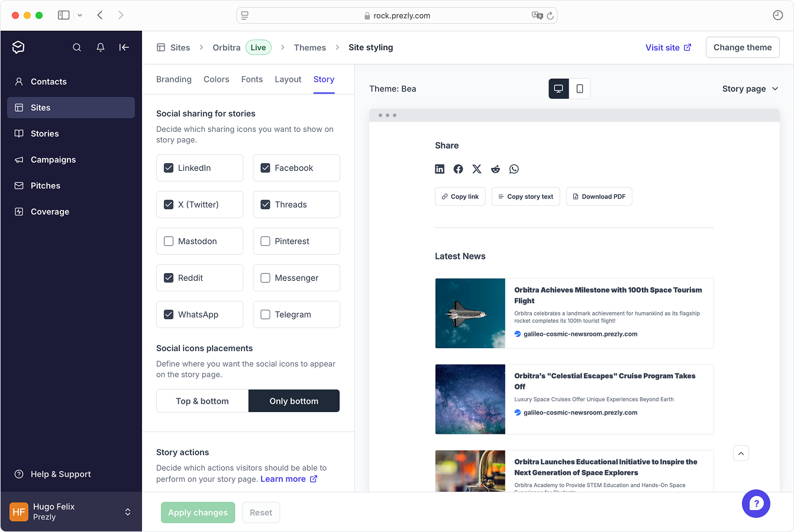The image size is (794, 532).
Task: Enable Telegram sharing
Action: (x=265, y=314)
